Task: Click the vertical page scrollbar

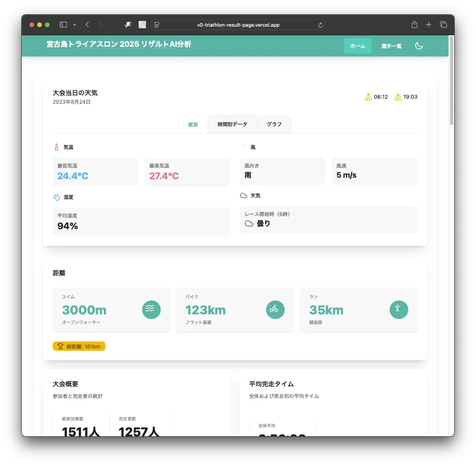Action: [x=451, y=81]
